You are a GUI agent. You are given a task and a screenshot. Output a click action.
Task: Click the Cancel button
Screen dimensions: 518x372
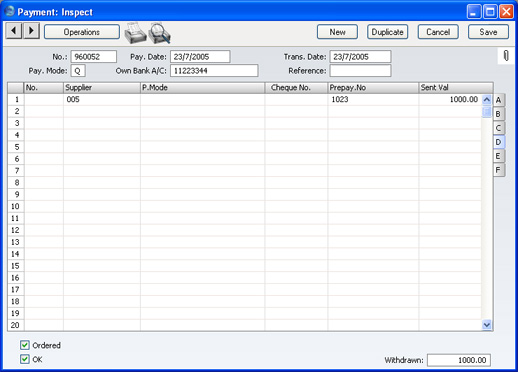pyautogui.click(x=438, y=32)
